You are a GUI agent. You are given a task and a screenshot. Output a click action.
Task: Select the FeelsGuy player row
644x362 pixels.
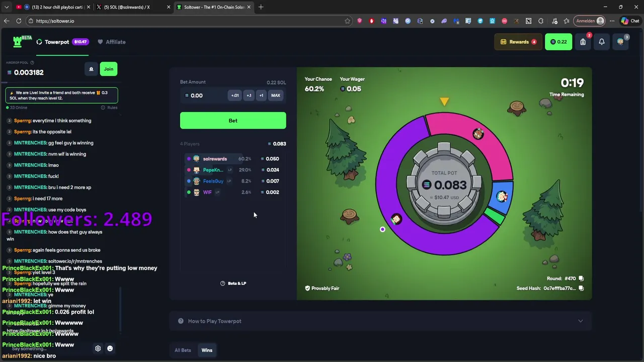(232, 181)
